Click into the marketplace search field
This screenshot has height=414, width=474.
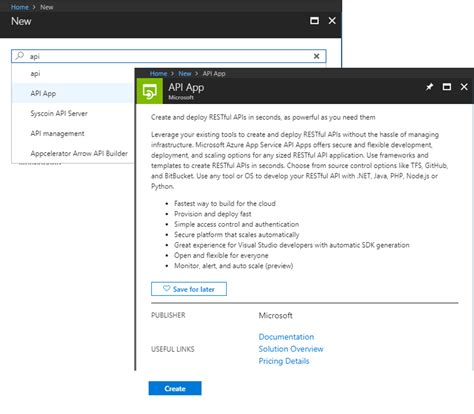tap(169, 56)
